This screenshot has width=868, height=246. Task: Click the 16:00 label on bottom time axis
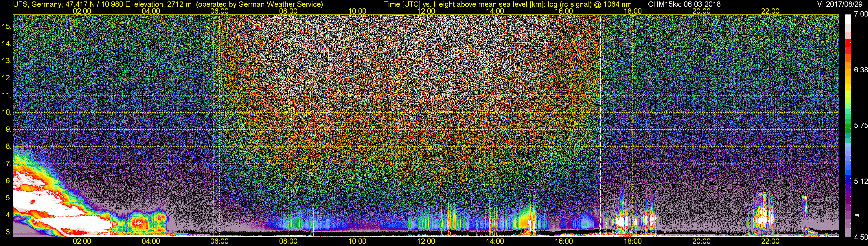coord(564,241)
